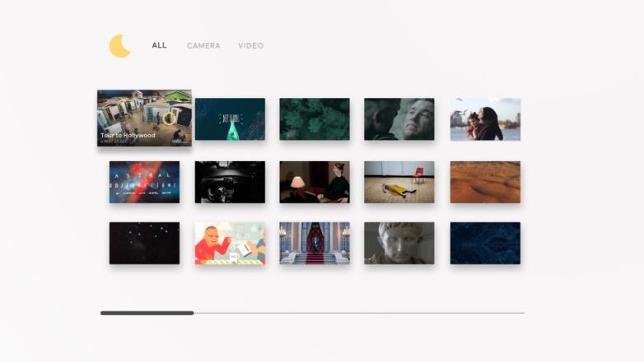Viewport: 644px width, 362px height.
Task: Play the Astral title video thumbnail
Action: pyautogui.click(x=144, y=182)
